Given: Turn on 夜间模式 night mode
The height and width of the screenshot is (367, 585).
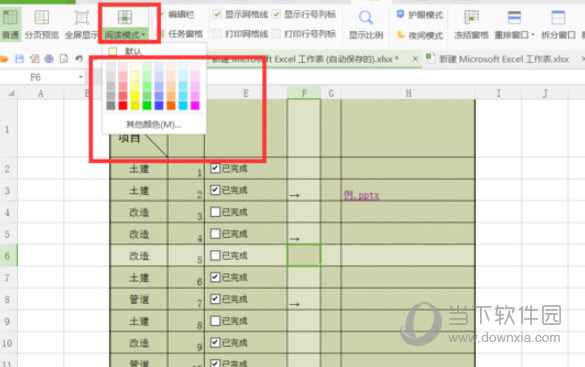Looking at the screenshot, I should (419, 35).
